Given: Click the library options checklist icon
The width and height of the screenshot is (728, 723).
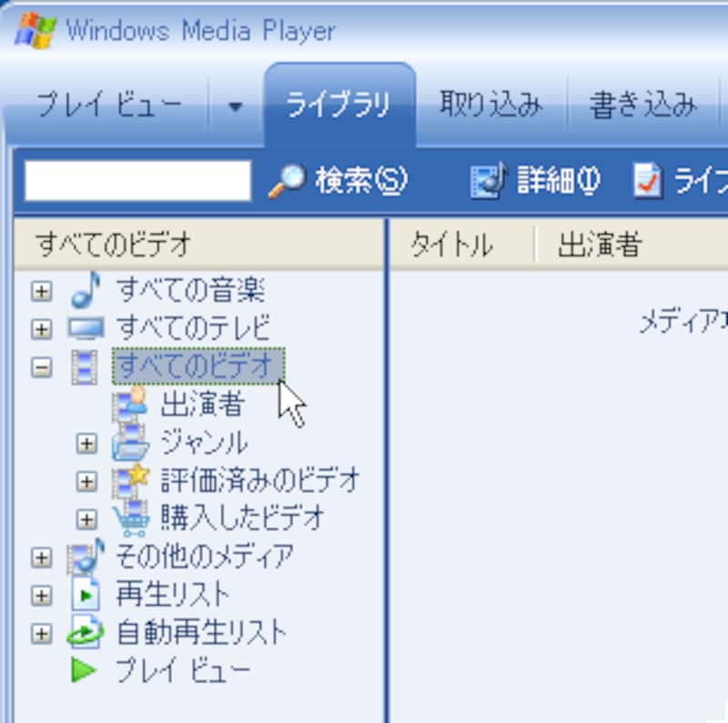Looking at the screenshot, I should pyautogui.click(x=648, y=180).
